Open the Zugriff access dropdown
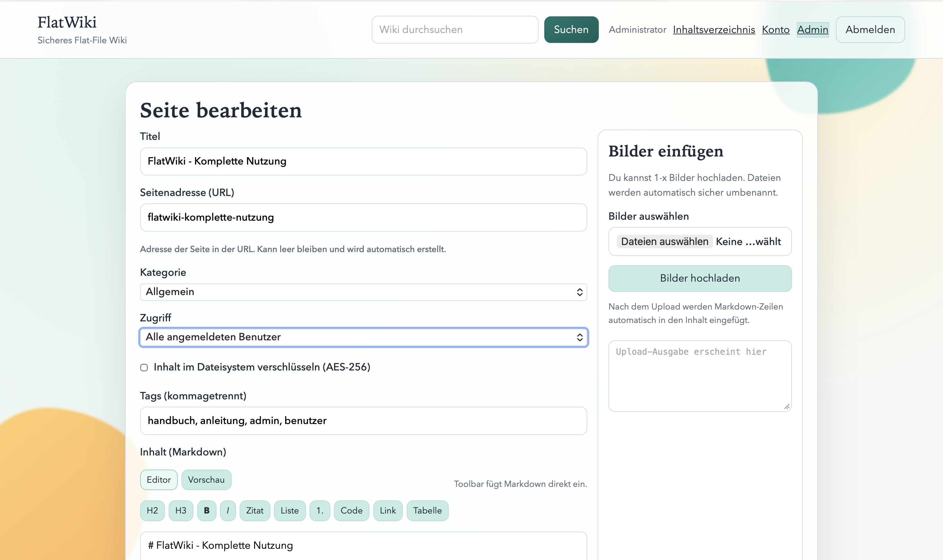Image resolution: width=943 pixels, height=560 pixels. point(363,337)
